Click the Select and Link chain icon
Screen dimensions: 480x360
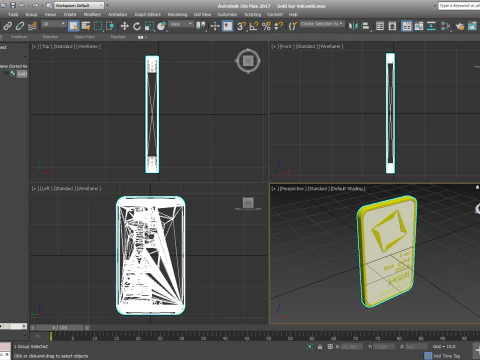(x=8, y=26)
